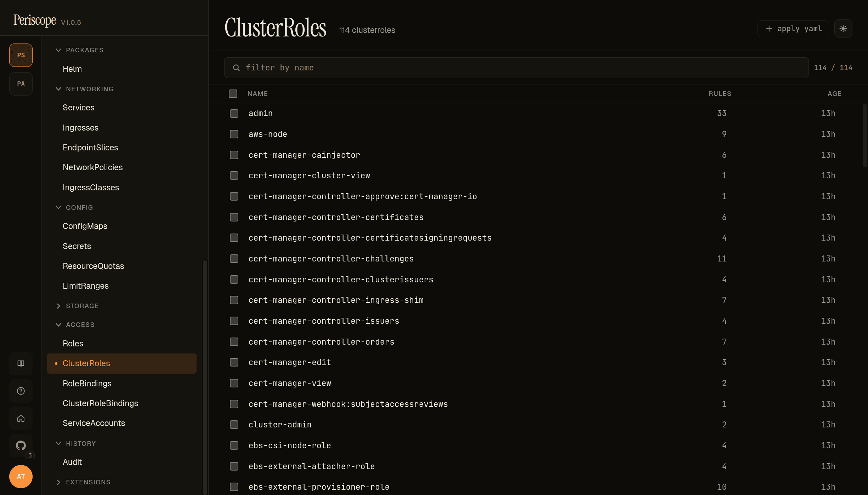Screen dimensions: 868x495
Task: Check the box for ebs-csi-node-role
Action: pyautogui.click(x=234, y=445)
